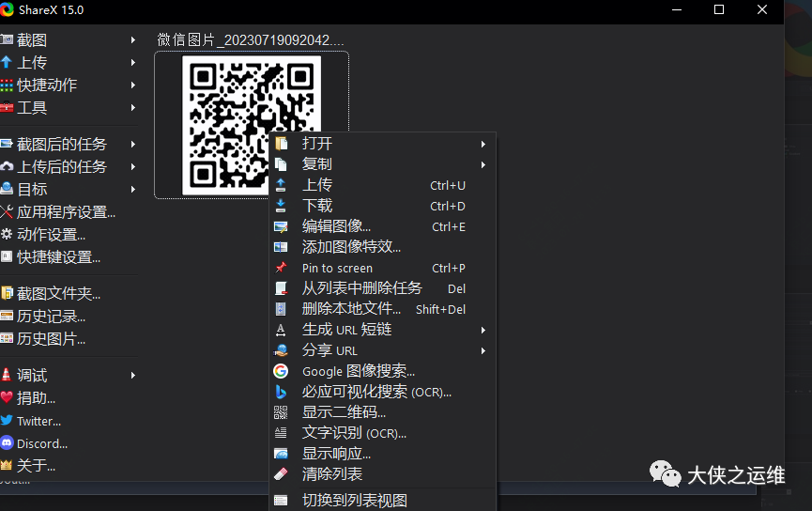Open 捐助... donate entry
This screenshot has height=511, width=812.
[36, 397]
